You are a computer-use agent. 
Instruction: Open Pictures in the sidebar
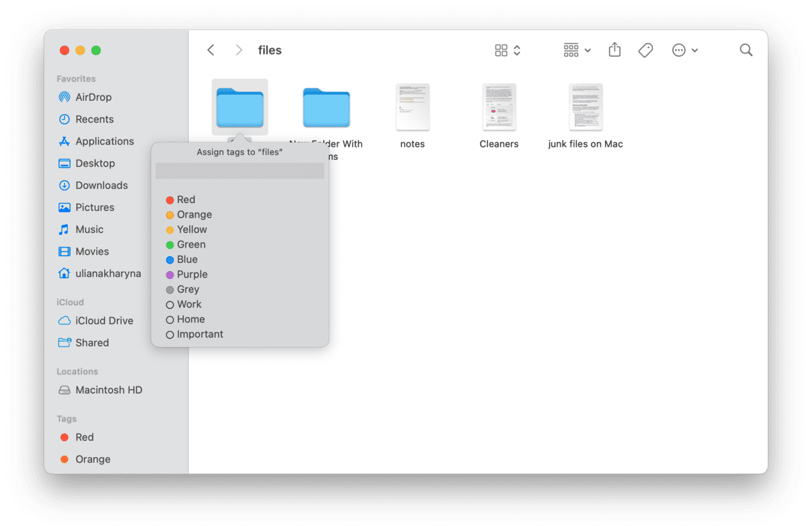(86, 207)
